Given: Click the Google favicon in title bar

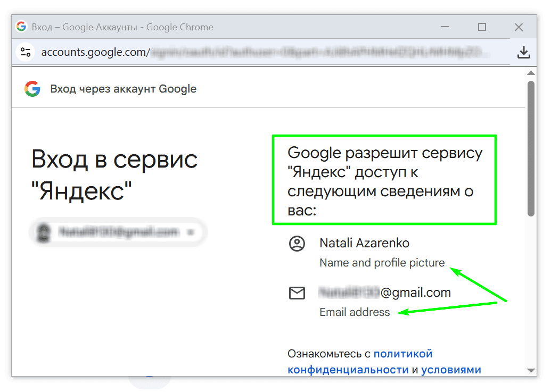Looking at the screenshot, I should click(x=21, y=27).
